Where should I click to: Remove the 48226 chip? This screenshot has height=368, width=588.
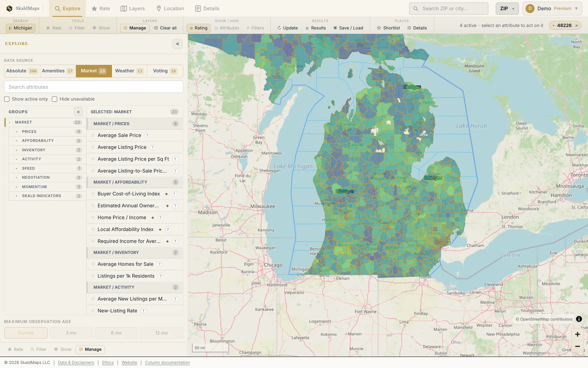click(577, 26)
